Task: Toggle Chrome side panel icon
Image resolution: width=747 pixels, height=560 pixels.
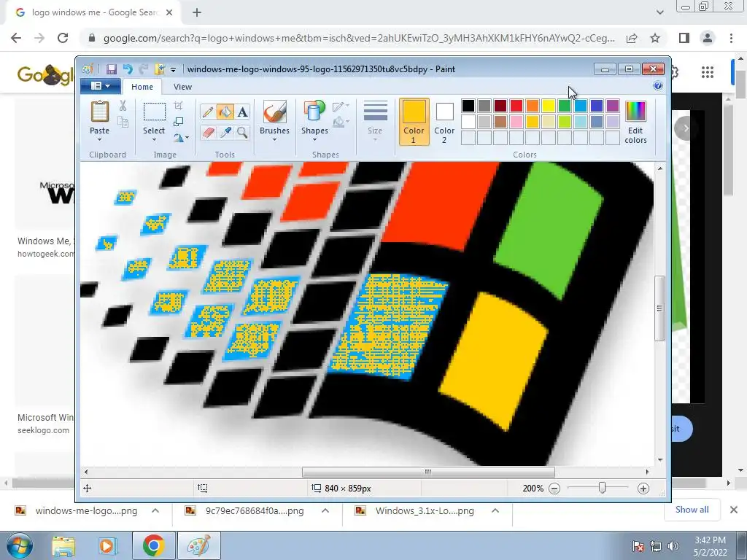Action: [684, 38]
